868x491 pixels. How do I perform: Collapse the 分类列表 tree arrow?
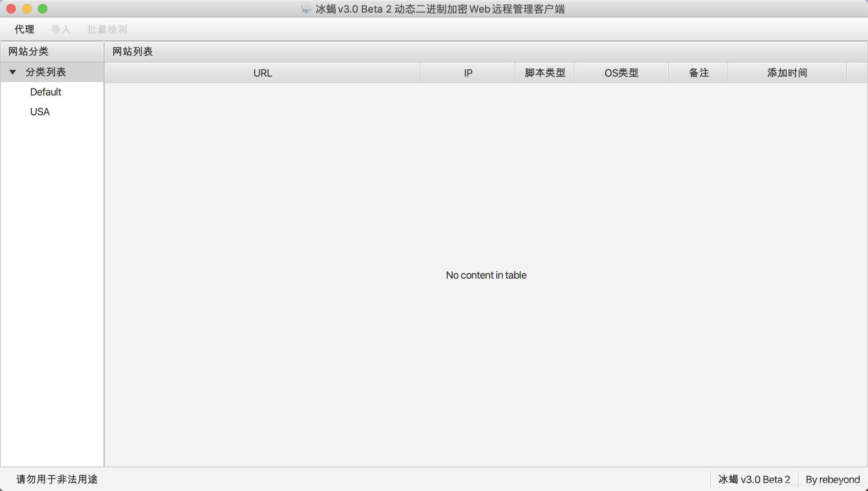tap(13, 72)
